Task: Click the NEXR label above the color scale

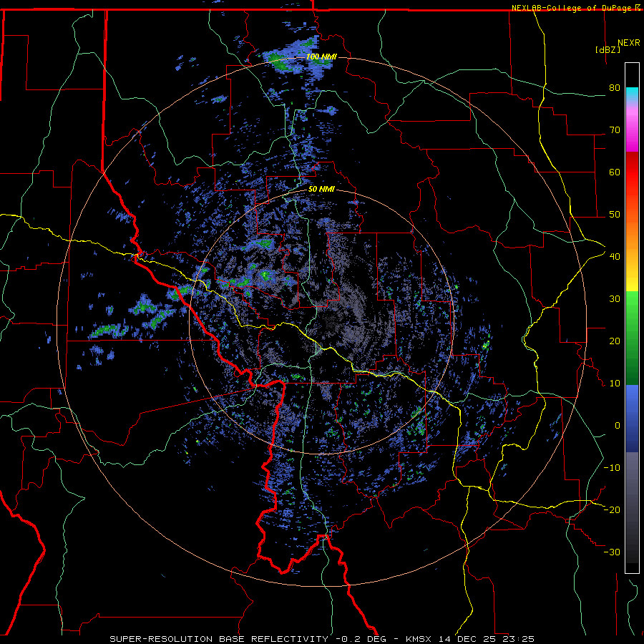Action: [x=629, y=43]
